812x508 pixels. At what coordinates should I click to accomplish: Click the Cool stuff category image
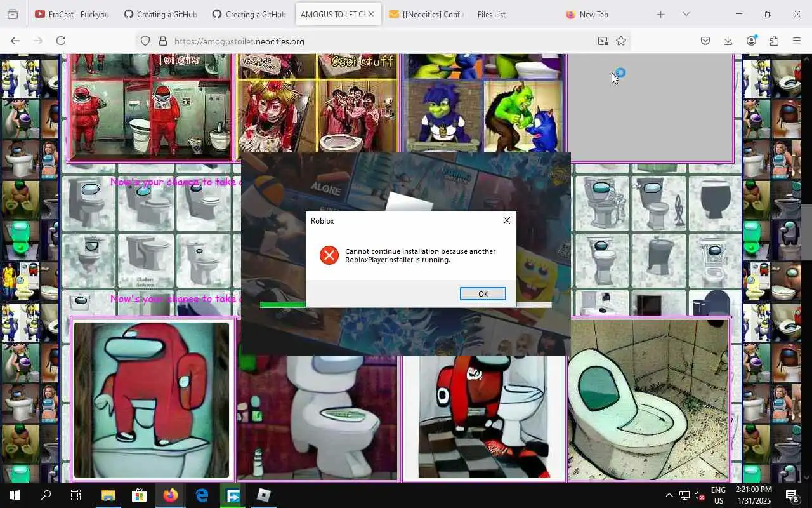coord(318,103)
